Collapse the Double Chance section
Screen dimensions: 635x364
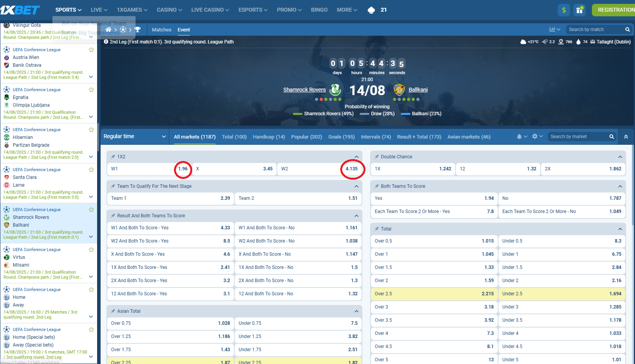(620, 157)
